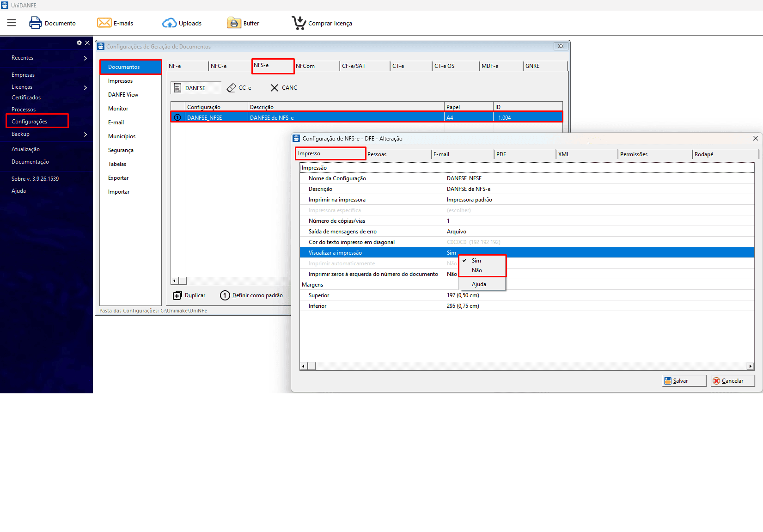The height and width of the screenshot is (532, 763).
Task: Close the Configurações de Geração de Documentos window
Action: pyautogui.click(x=561, y=46)
